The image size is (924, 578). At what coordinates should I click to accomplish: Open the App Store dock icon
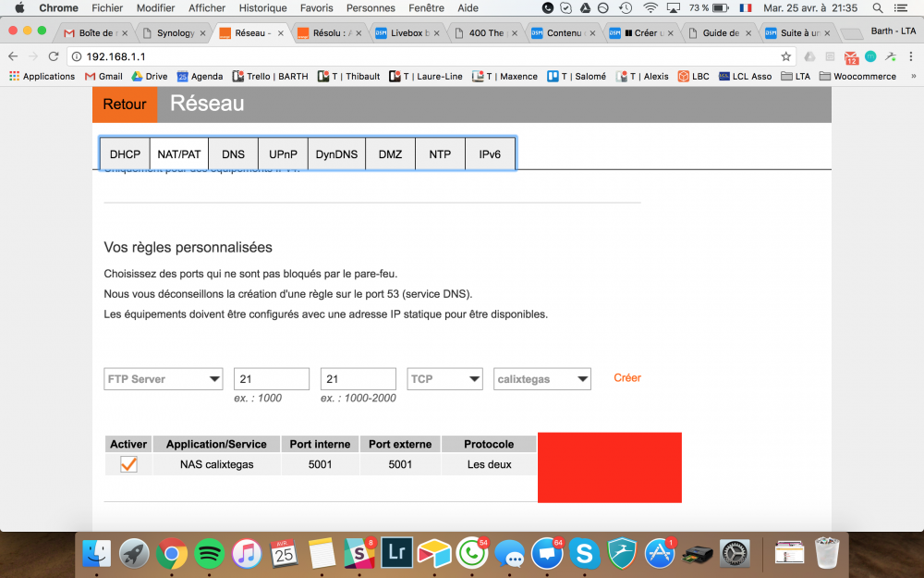point(659,553)
